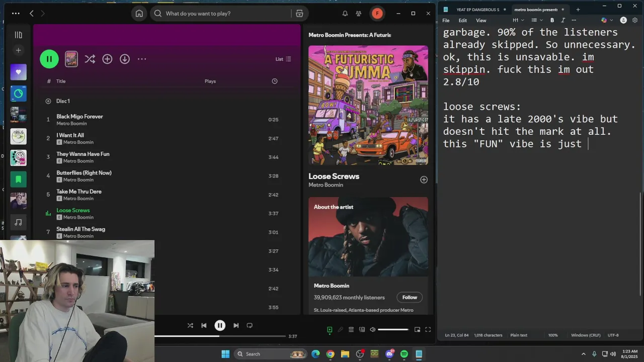Toggle shuffle in player bar

tap(190, 325)
